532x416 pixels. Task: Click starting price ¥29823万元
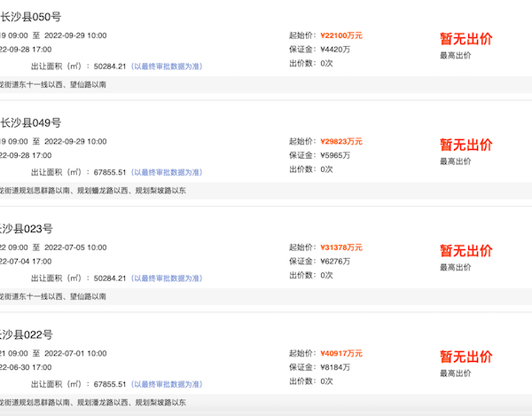pyautogui.click(x=341, y=141)
